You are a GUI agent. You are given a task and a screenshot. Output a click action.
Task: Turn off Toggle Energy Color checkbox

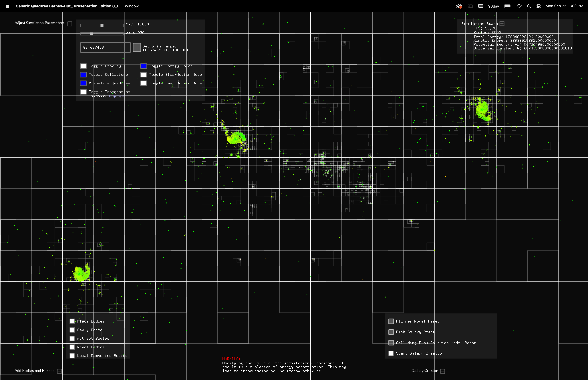tap(144, 66)
